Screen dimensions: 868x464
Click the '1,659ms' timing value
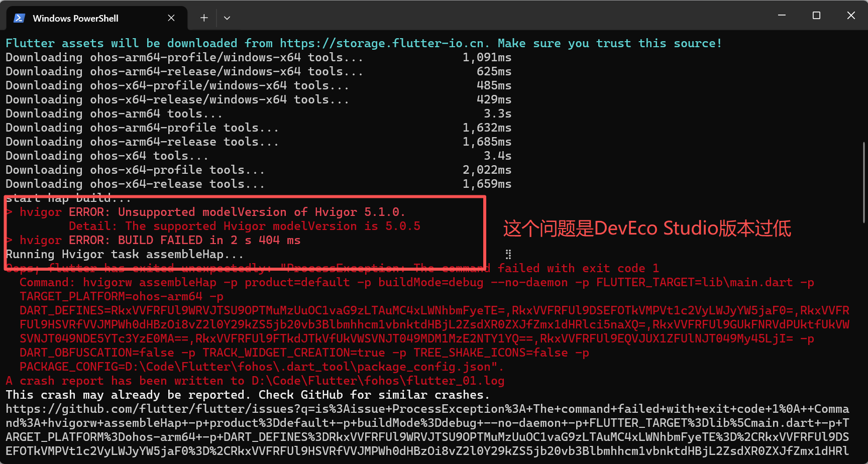coord(487,184)
